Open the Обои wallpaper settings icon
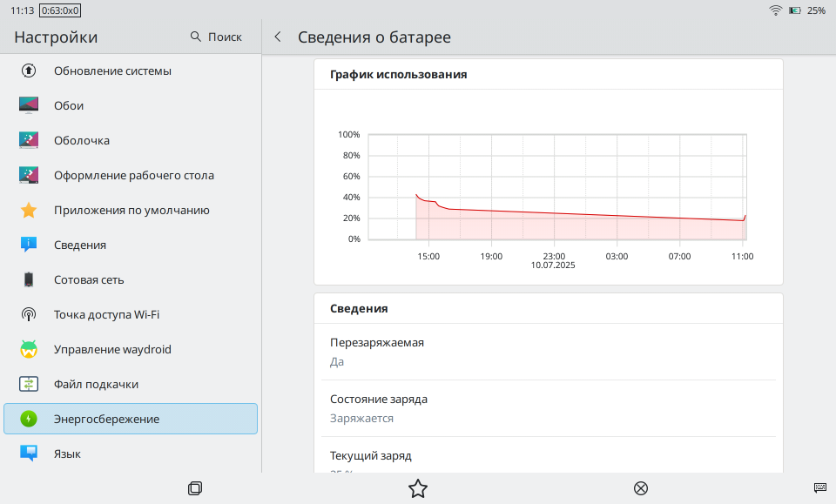 pos(29,105)
